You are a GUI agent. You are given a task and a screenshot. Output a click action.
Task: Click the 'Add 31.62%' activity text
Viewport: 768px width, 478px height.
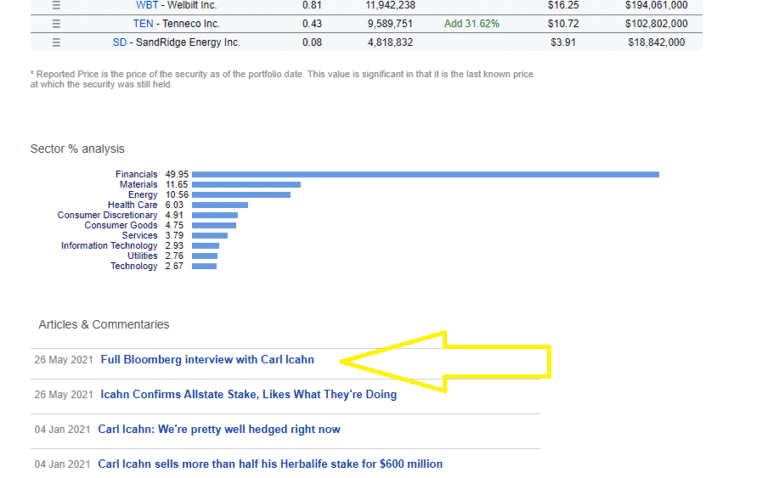(x=471, y=23)
